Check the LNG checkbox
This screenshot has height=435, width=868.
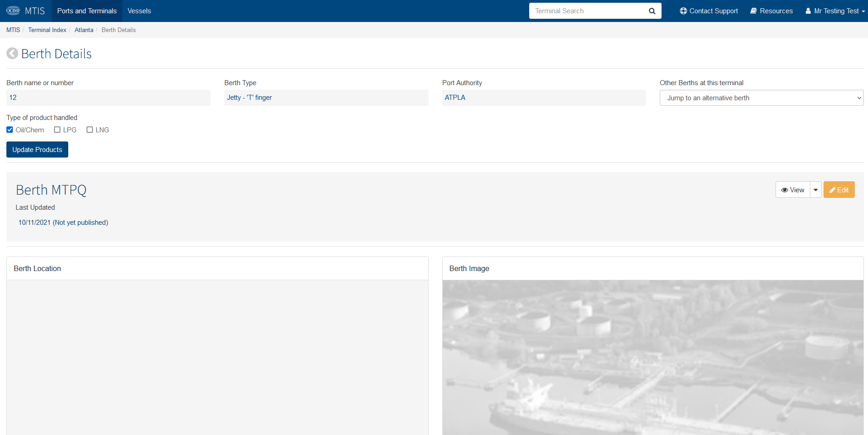(x=90, y=130)
